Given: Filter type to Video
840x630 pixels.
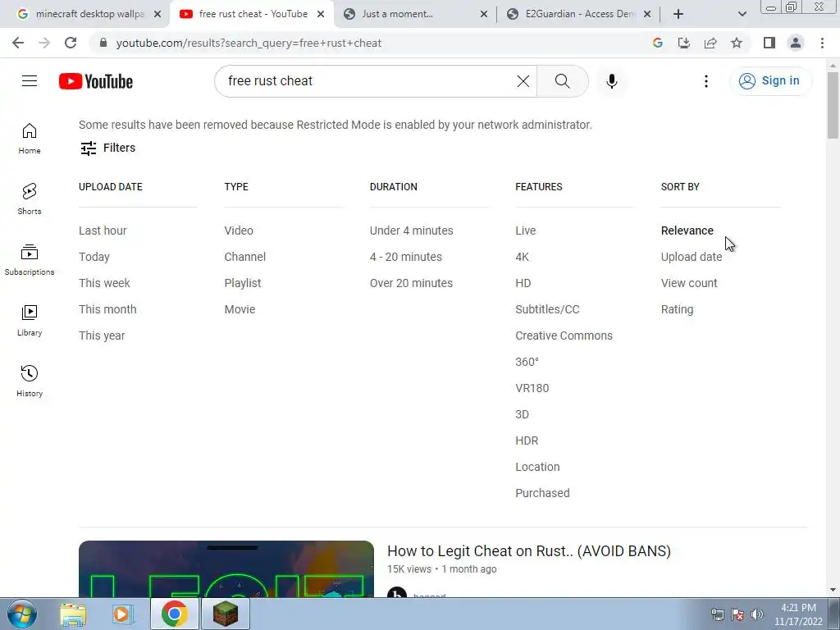Looking at the screenshot, I should [x=239, y=231].
